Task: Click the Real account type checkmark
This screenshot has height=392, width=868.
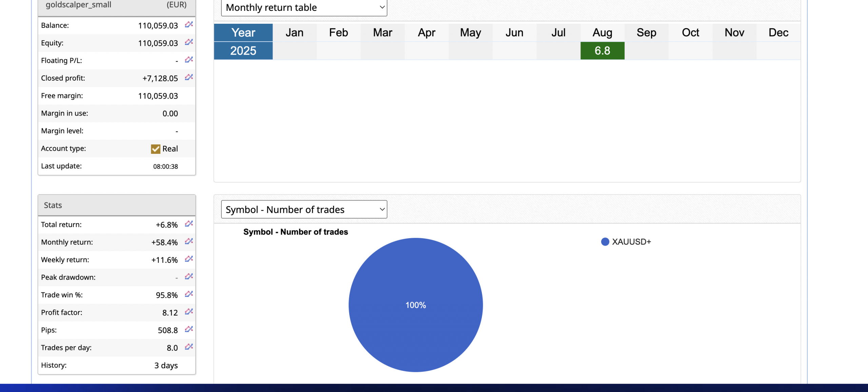Action: [156, 149]
